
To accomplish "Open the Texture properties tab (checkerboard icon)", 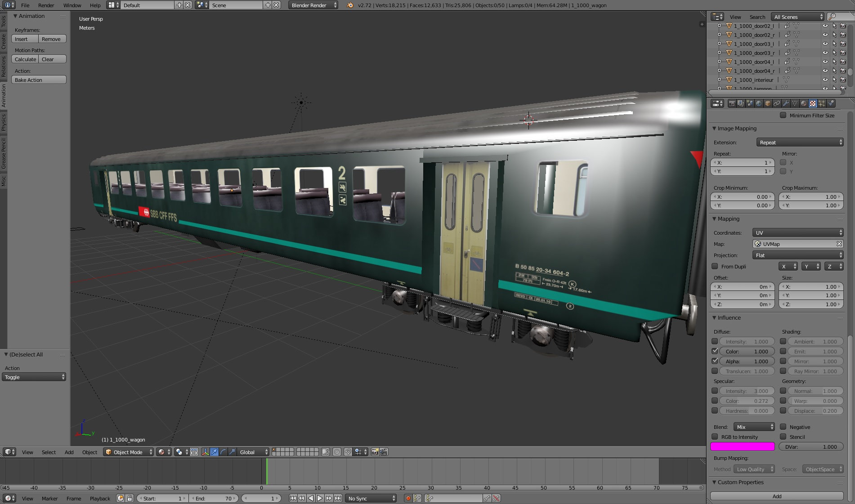I will pos(813,103).
